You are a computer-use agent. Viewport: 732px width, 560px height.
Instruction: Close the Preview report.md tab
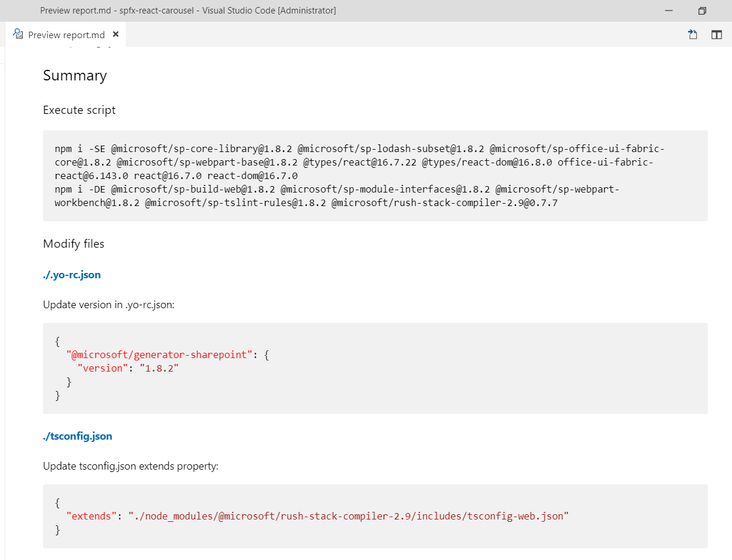[x=116, y=35]
